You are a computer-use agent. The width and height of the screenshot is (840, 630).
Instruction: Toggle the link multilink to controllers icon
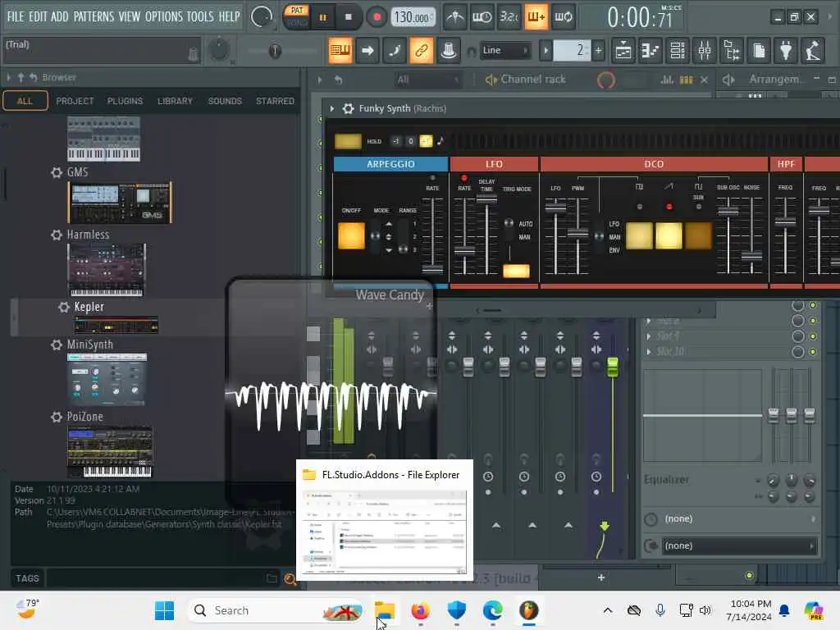(x=422, y=51)
